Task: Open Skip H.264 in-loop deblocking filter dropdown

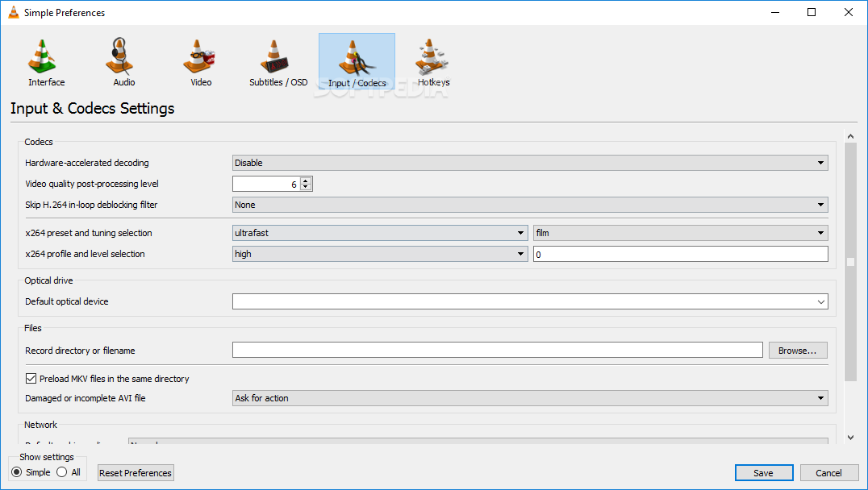Action: click(x=530, y=205)
